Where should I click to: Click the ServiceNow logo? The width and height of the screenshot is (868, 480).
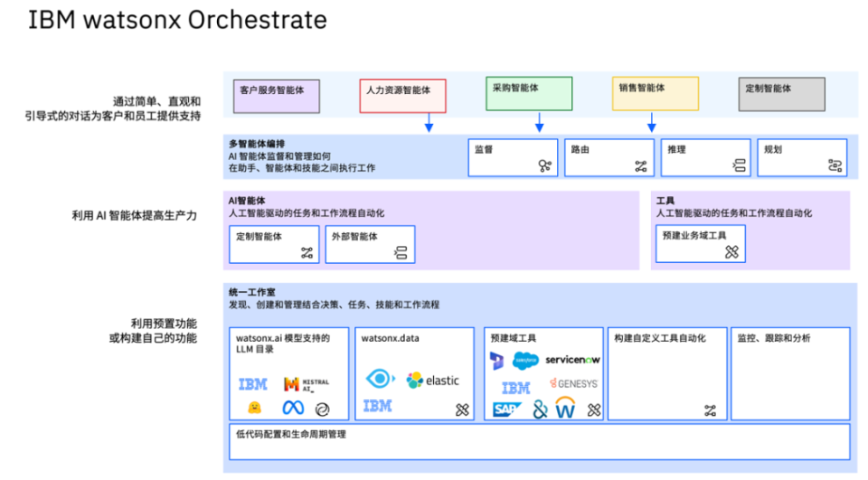pos(572,360)
